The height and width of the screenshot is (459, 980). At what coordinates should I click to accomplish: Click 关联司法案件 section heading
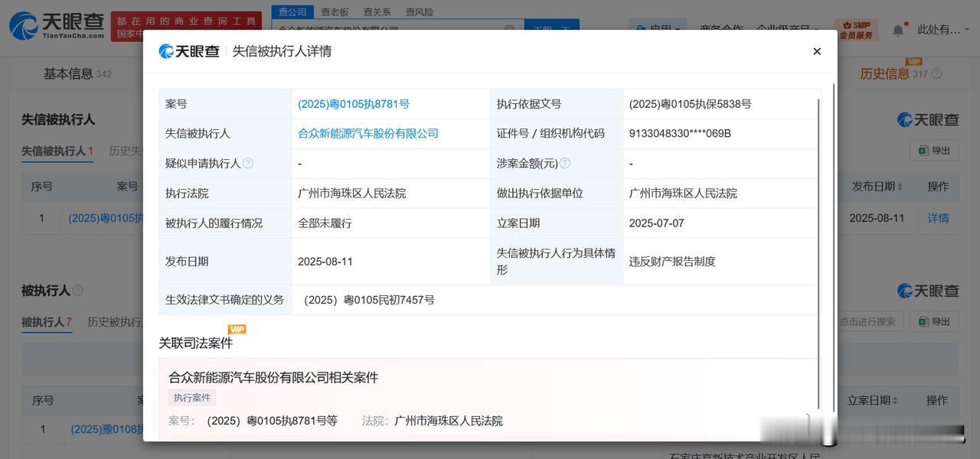195,343
